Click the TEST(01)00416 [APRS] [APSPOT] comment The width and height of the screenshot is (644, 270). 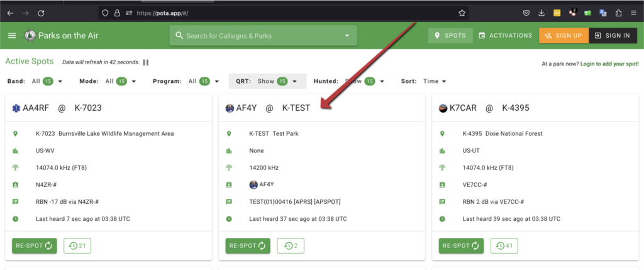click(x=295, y=202)
